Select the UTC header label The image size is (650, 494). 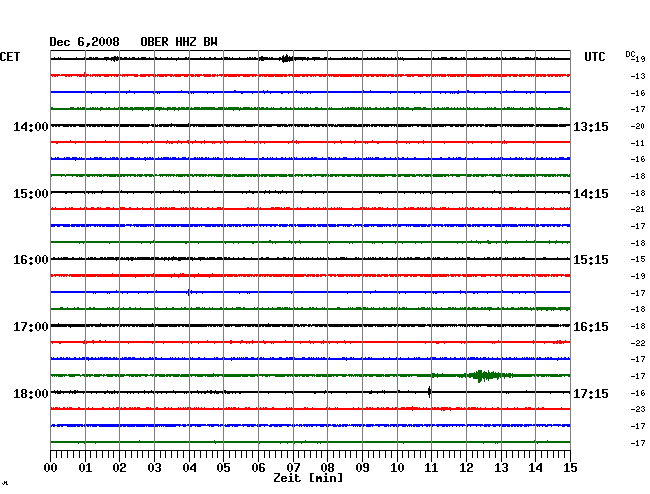pos(594,57)
